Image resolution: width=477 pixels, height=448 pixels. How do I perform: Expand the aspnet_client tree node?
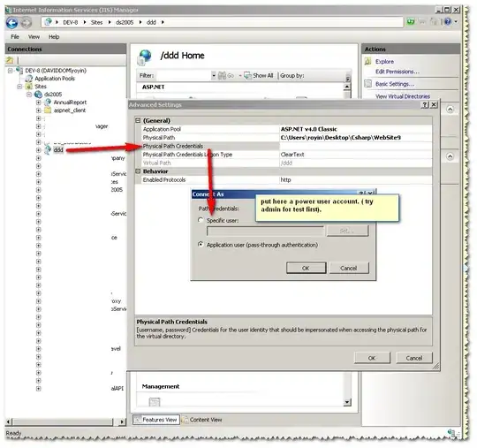[38, 110]
